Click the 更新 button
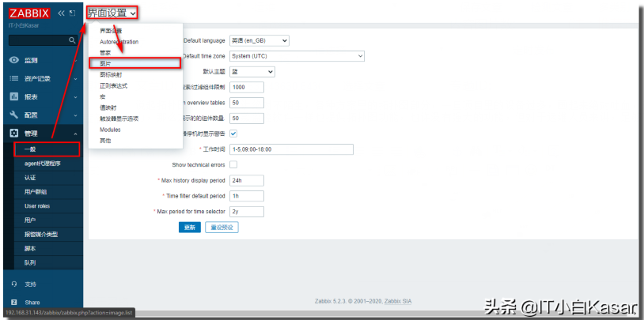 tap(190, 228)
